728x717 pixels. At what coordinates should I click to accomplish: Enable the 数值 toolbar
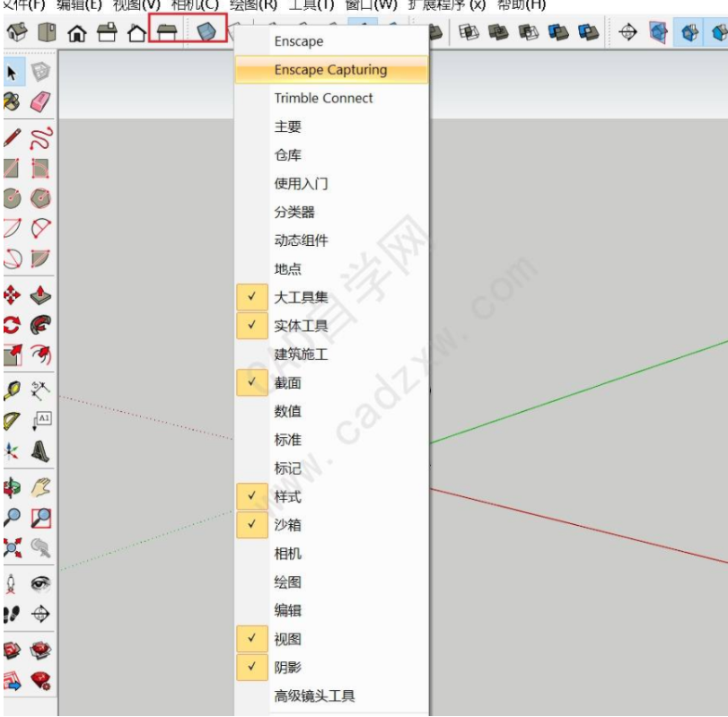point(331,411)
